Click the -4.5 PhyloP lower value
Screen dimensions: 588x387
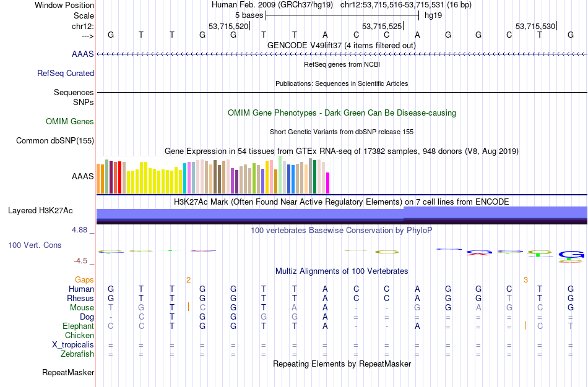pos(80,261)
